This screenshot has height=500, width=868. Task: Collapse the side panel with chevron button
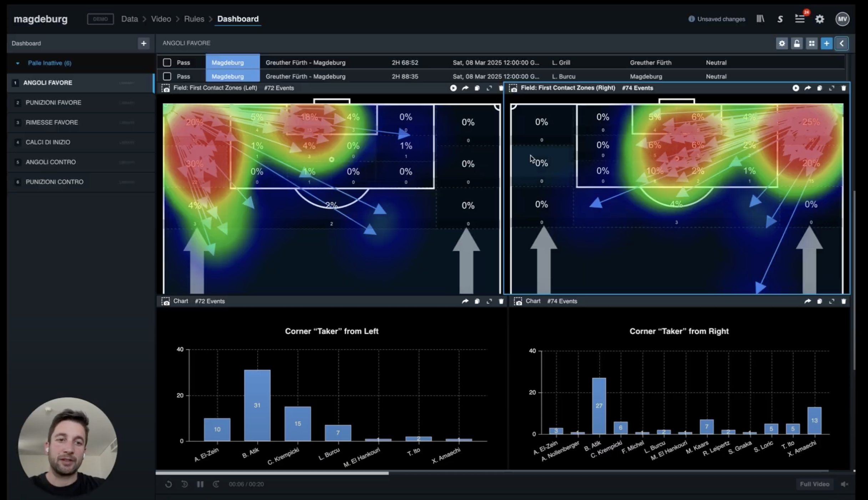[842, 44]
